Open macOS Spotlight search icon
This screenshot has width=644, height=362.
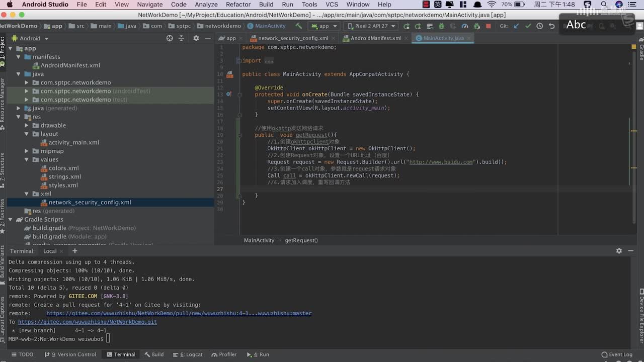click(604, 5)
